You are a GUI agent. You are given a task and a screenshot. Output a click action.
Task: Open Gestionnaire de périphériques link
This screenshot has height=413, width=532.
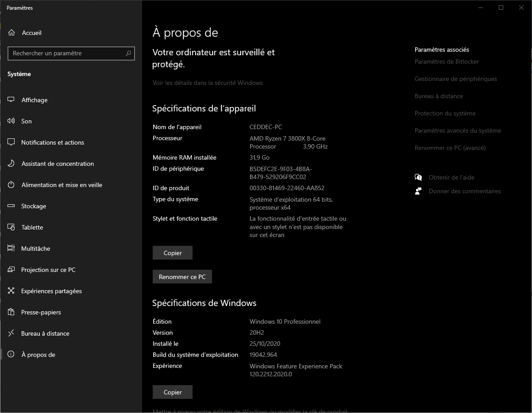pyautogui.click(x=455, y=79)
